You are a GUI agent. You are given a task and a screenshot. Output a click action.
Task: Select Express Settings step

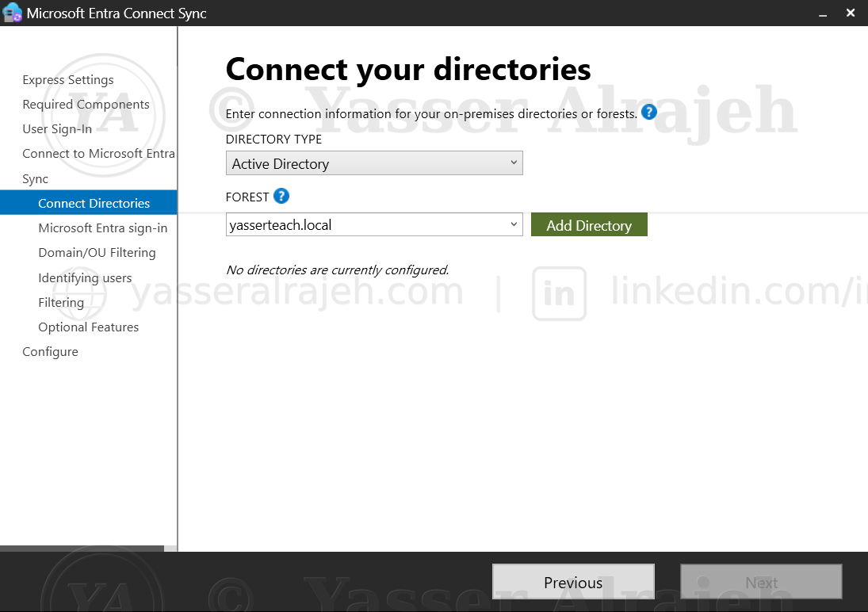68,80
